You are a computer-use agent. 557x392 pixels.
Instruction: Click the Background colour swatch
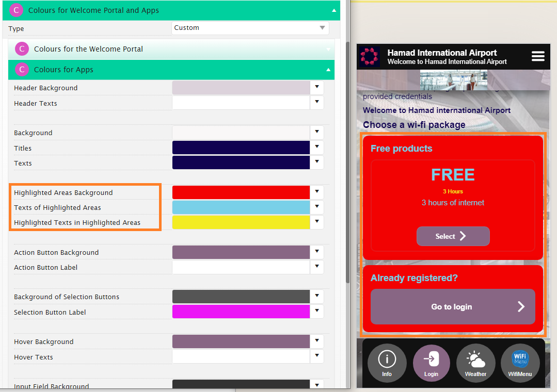pos(241,133)
